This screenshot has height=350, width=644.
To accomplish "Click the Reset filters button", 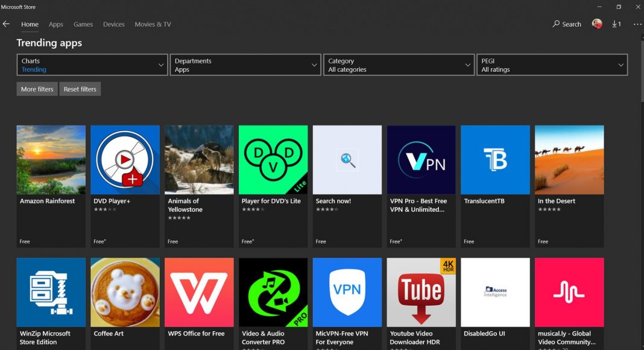I will 80,89.
